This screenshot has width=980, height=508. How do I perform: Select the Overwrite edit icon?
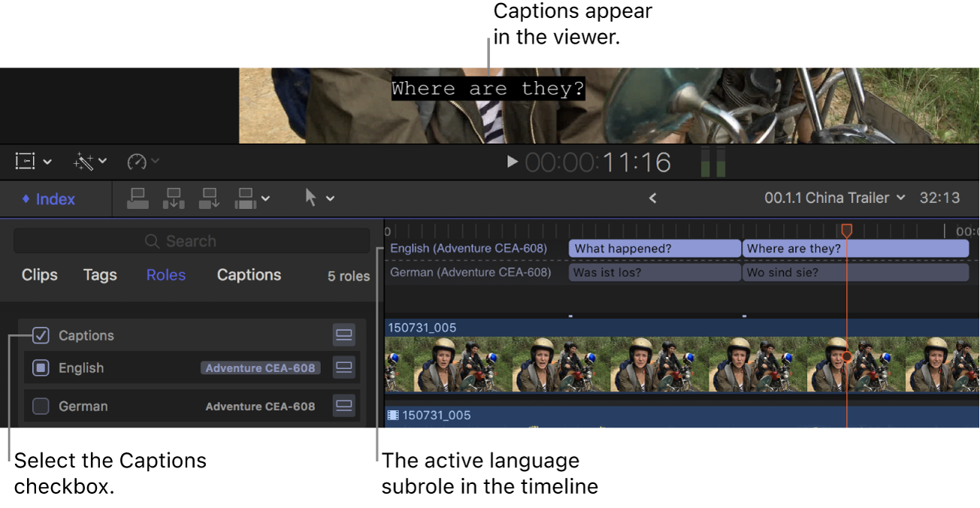point(245,198)
